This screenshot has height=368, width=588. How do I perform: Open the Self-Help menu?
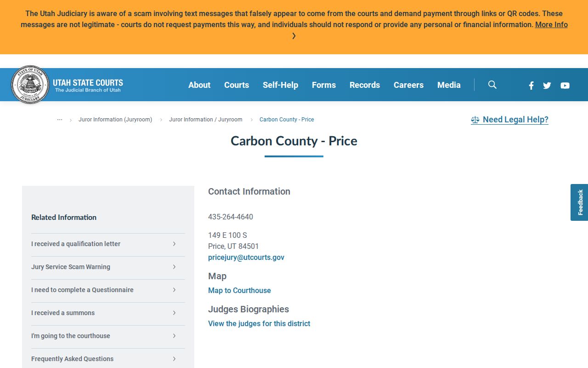point(280,85)
